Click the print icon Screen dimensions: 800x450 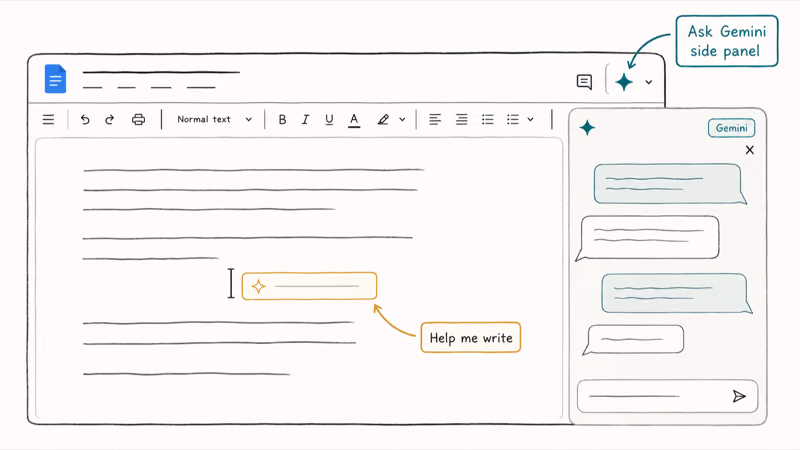[x=138, y=119]
